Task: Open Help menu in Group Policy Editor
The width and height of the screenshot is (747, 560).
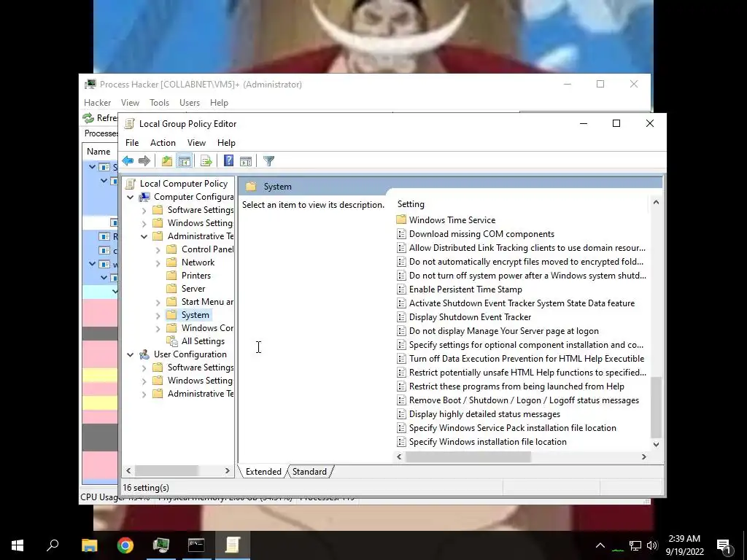Action: pos(226,143)
